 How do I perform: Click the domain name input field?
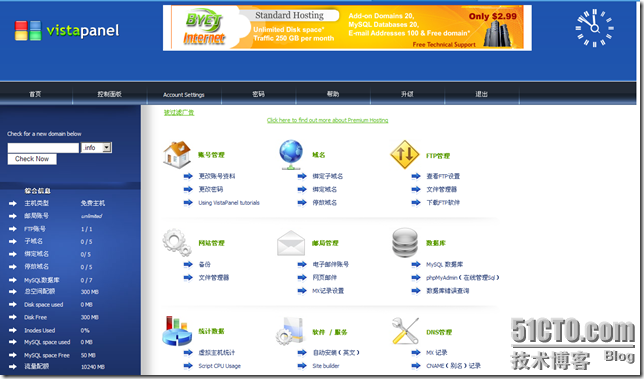coord(43,148)
